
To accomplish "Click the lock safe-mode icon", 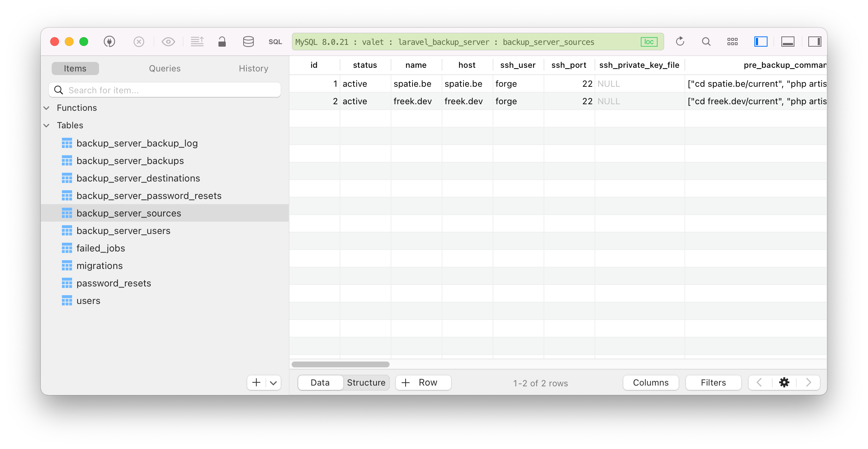I will coord(222,42).
